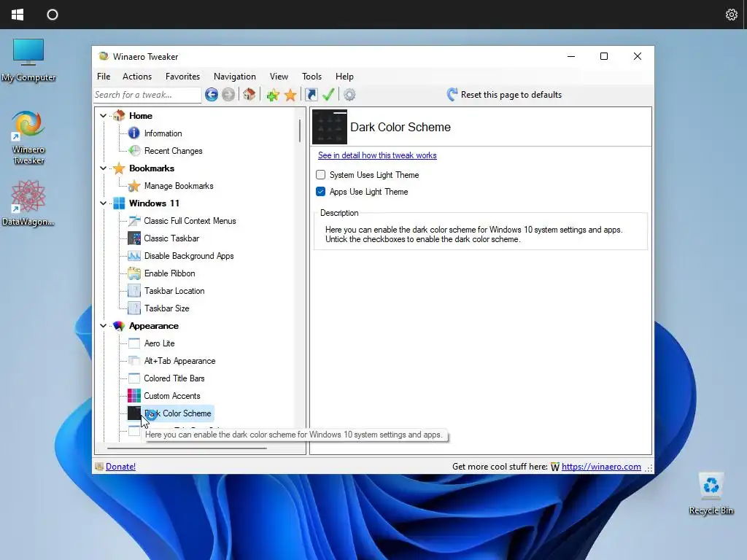Click the Search for a tweak field
The width and height of the screenshot is (747, 560).
[x=147, y=95]
